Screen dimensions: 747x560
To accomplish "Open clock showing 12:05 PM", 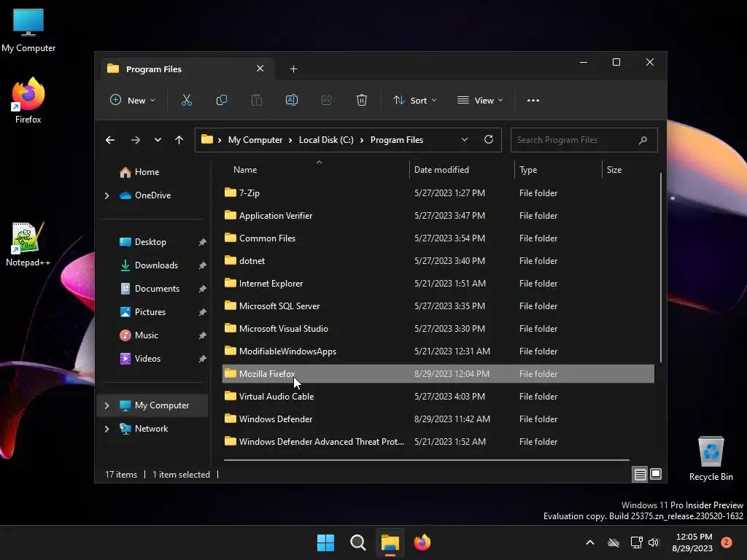I will (x=692, y=542).
